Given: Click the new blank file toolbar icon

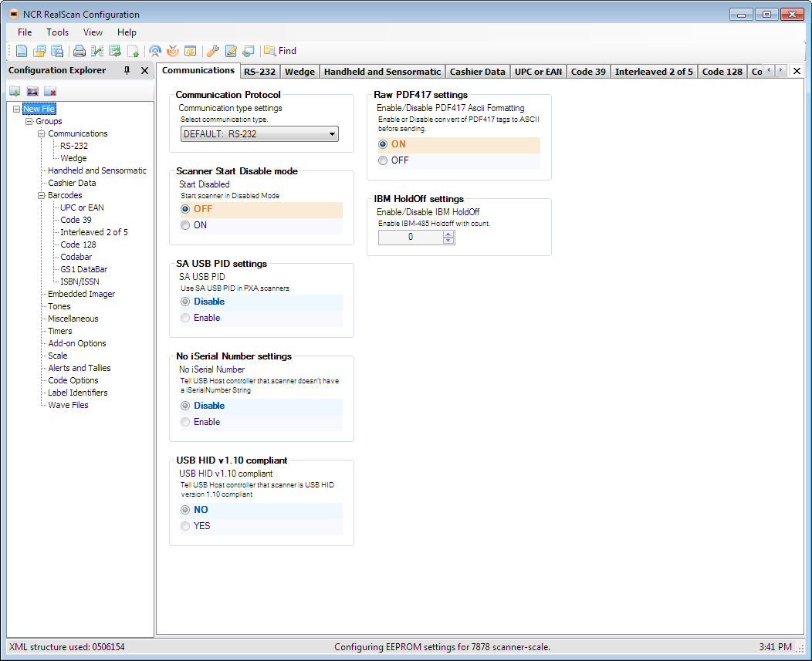Looking at the screenshot, I should (22, 51).
